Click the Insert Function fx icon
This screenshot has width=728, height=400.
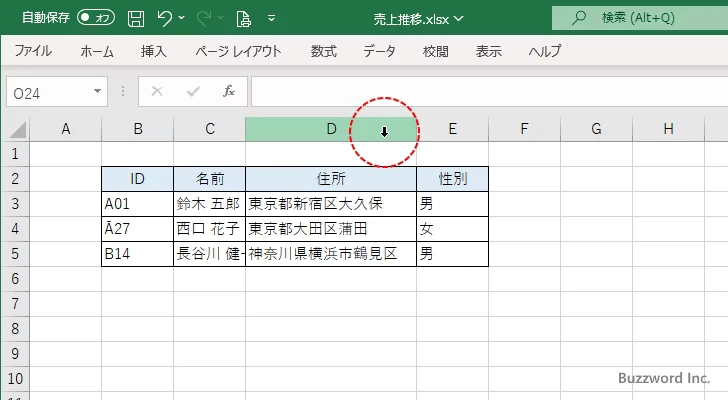pos(228,91)
